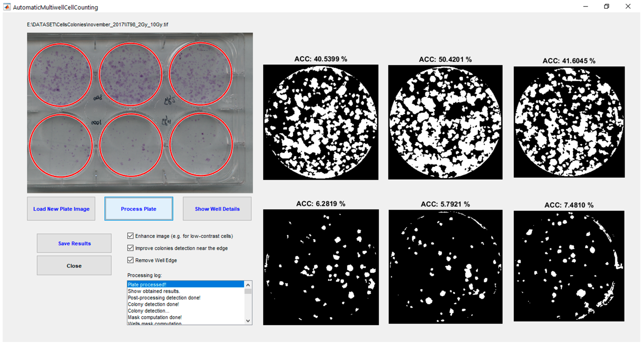Click the 41.6045% ACC well mask thumbnail

(569, 122)
